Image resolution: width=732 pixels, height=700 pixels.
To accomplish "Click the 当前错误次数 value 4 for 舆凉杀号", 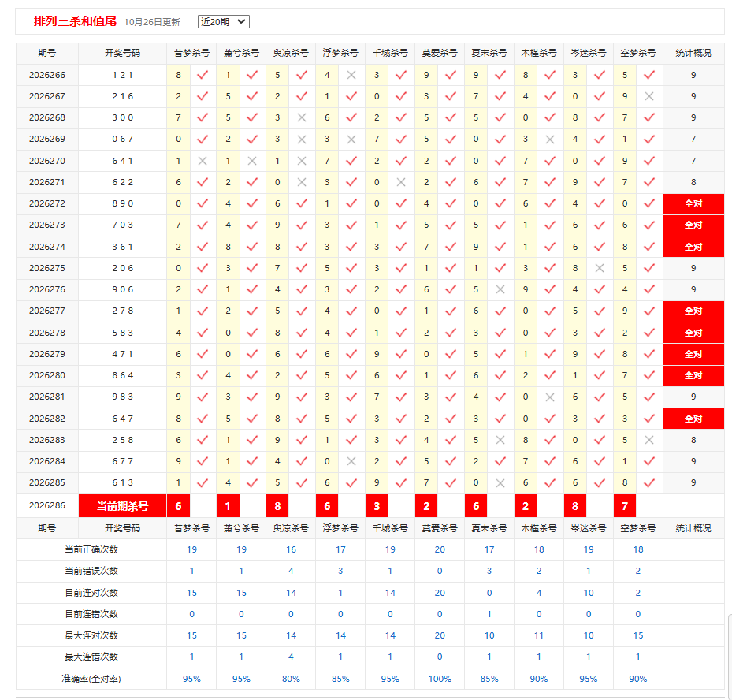I will pos(291,571).
